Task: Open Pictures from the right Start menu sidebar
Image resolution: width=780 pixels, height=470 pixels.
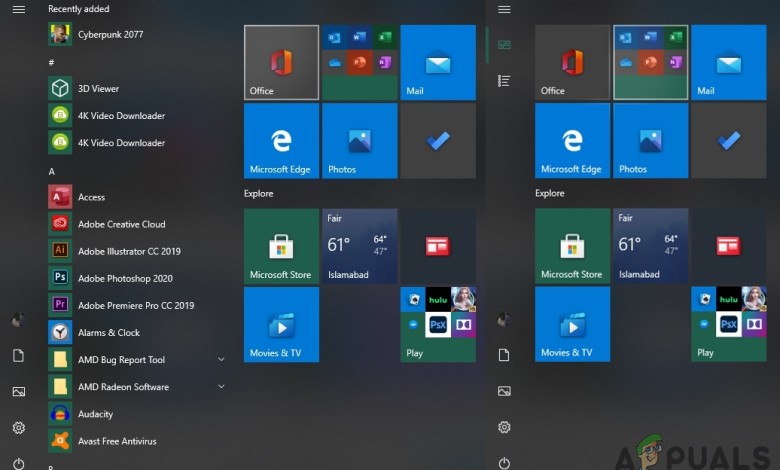Action: [x=504, y=391]
